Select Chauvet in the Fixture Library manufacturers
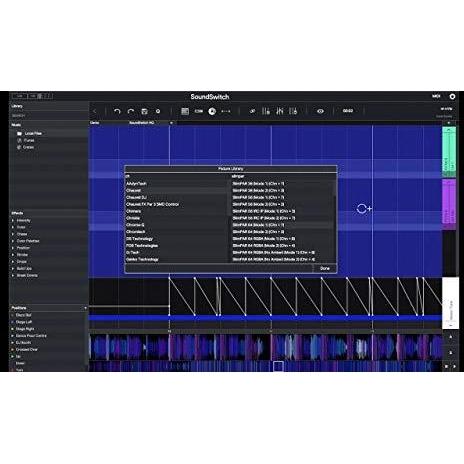Viewport: 464px width, 464px height. pos(177,190)
